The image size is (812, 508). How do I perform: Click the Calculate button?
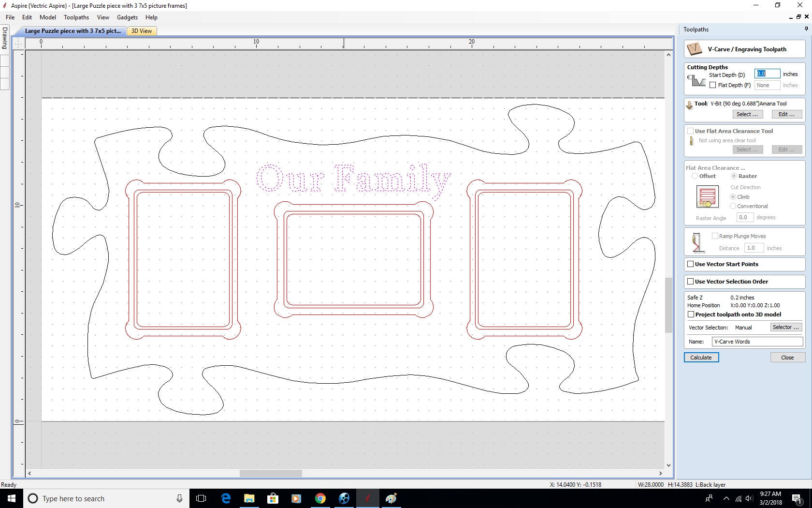701,358
